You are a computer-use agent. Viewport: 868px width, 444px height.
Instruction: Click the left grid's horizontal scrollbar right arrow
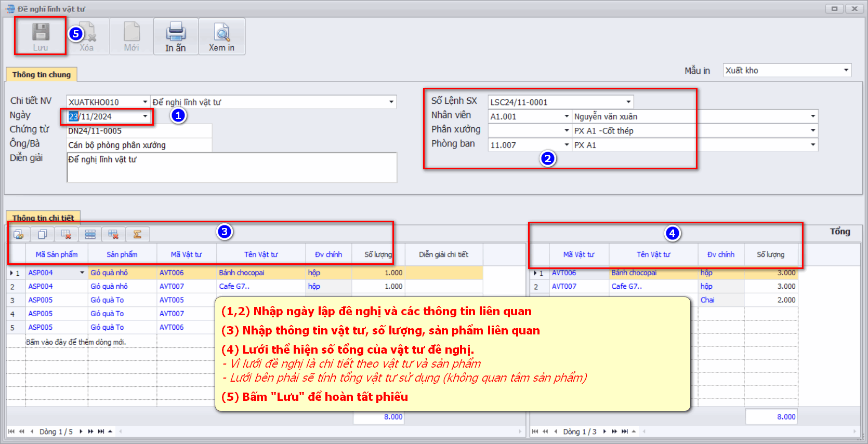click(520, 432)
